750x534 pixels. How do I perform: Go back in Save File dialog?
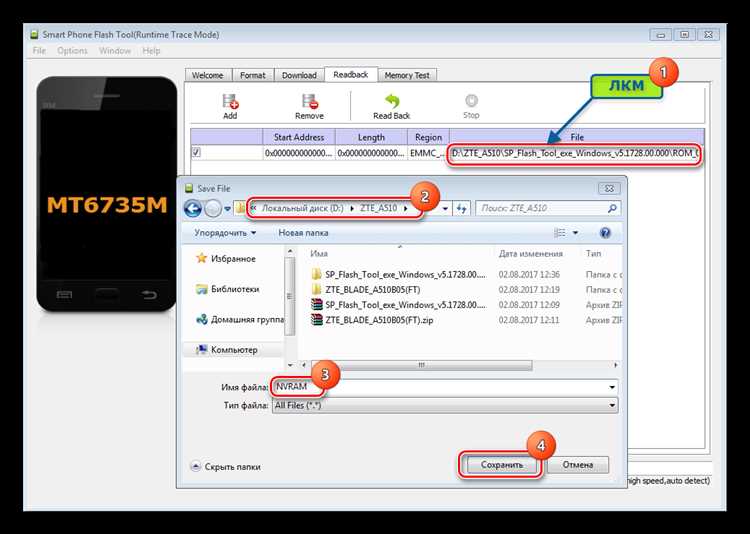193,208
